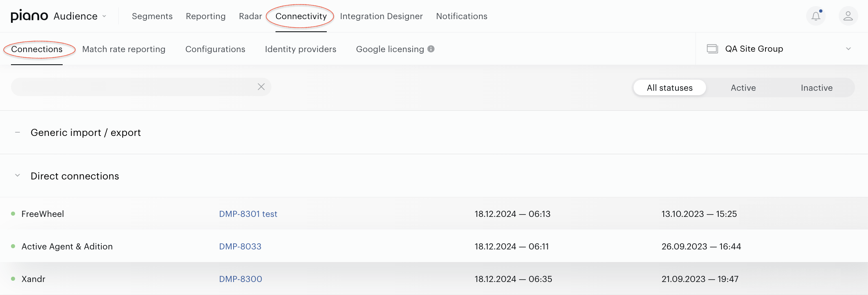Open the DMP-8033 connection link
The width and height of the screenshot is (868, 295).
pyautogui.click(x=240, y=246)
